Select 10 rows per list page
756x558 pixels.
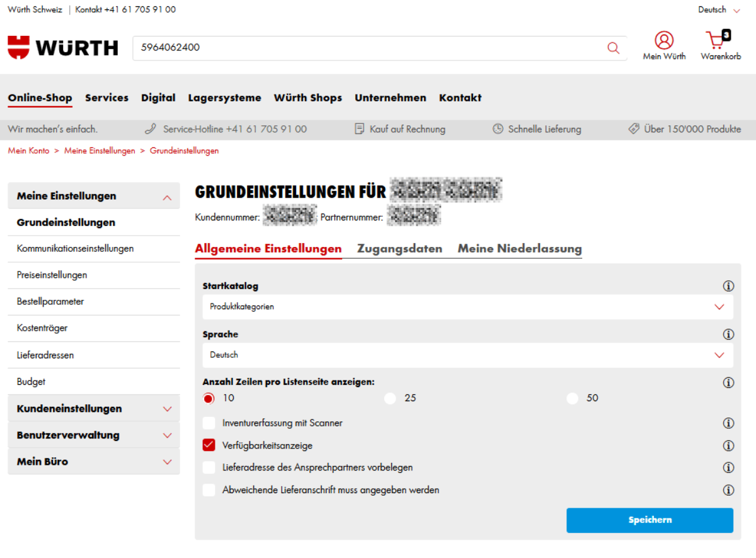(x=209, y=398)
